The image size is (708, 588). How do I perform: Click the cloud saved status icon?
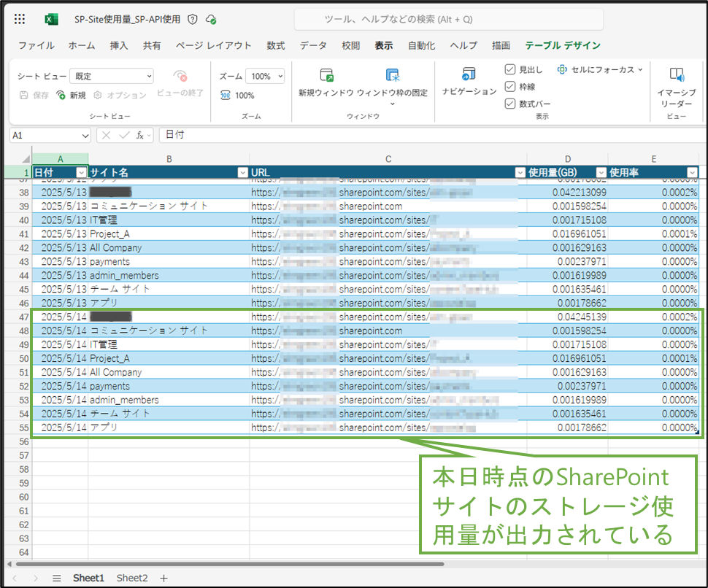(210, 20)
